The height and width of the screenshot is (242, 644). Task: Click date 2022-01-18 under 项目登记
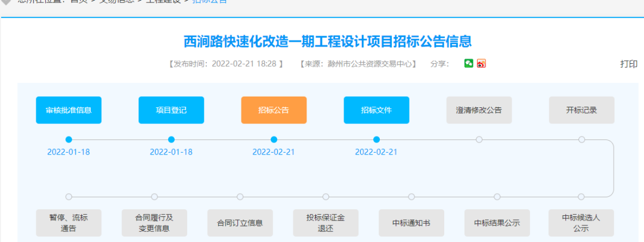tap(171, 152)
